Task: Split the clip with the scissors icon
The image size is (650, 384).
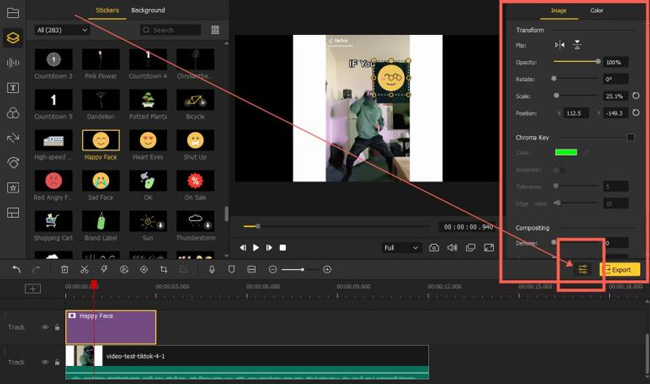Action: coord(85,270)
